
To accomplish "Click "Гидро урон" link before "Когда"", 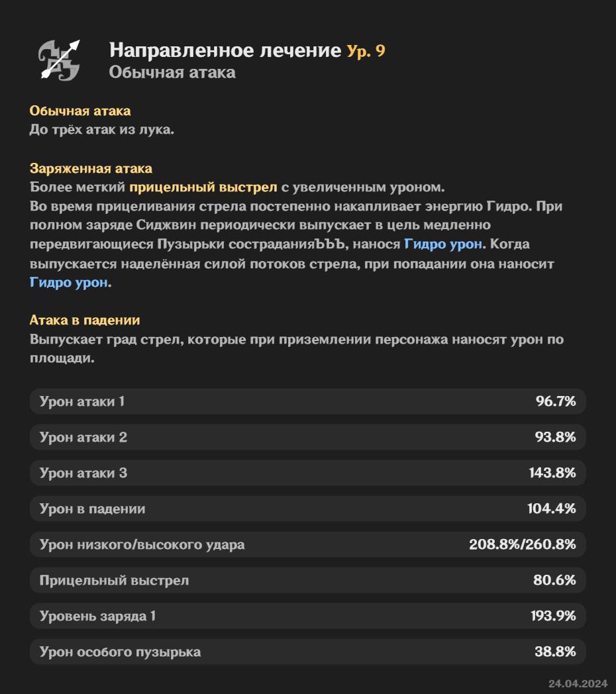I will 443,244.
